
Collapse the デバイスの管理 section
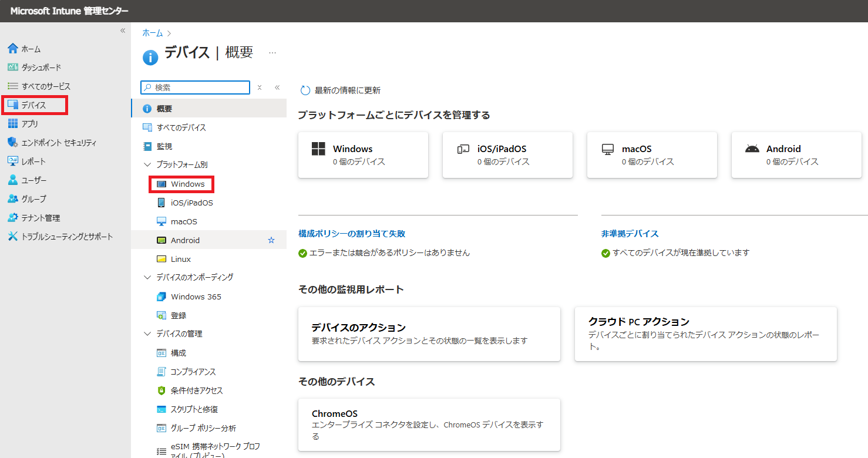click(x=147, y=334)
